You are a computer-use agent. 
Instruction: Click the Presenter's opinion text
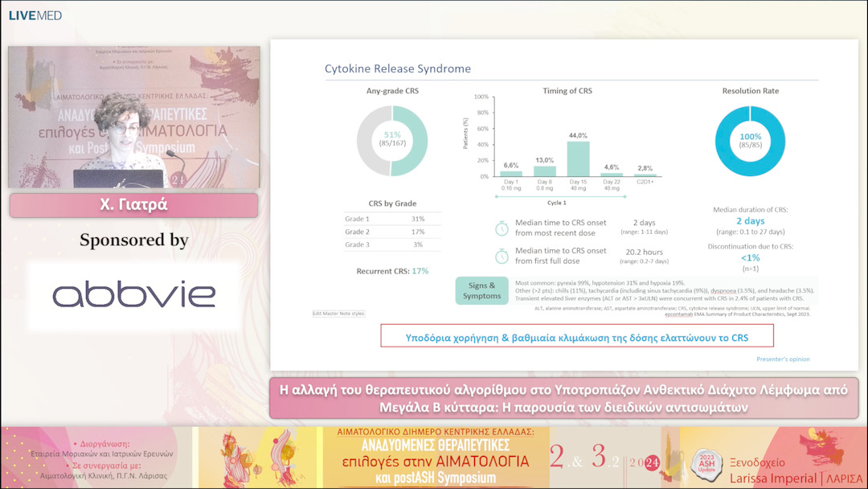pos(783,359)
